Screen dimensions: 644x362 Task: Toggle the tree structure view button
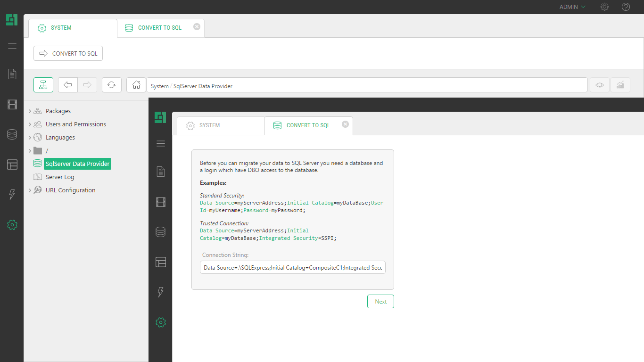click(x=43, y=85)
